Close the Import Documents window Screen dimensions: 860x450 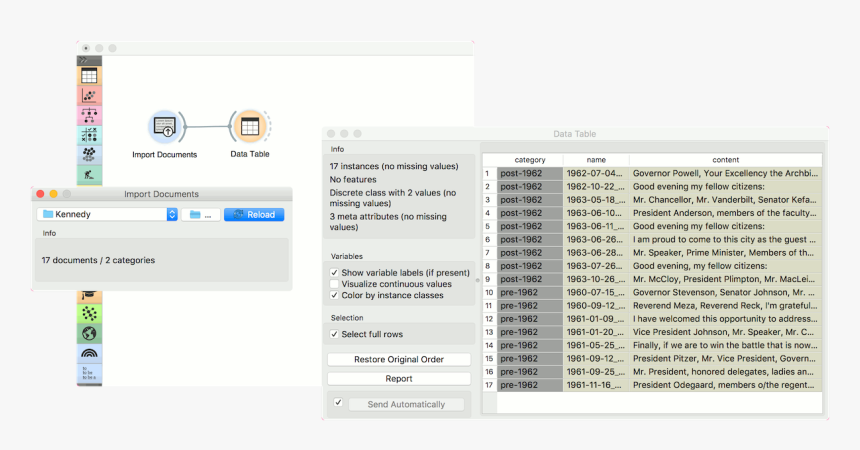pyautogui.click(x=40, y=194)
